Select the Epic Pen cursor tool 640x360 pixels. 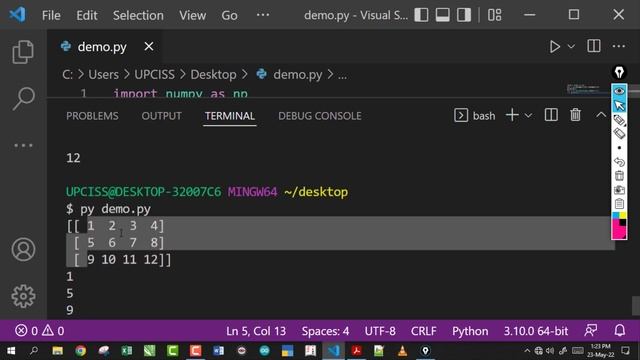click(619, 105)
